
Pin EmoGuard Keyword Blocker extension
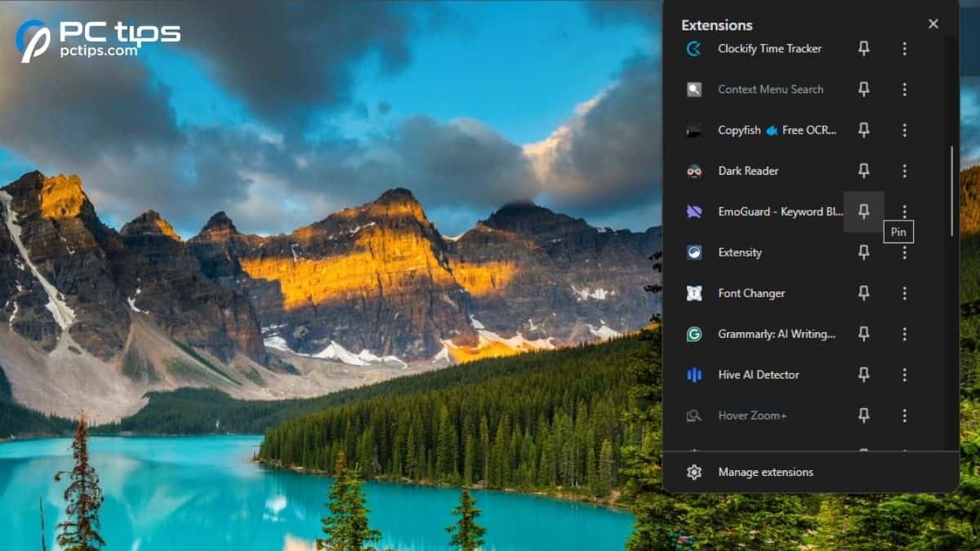click(863, 211)
